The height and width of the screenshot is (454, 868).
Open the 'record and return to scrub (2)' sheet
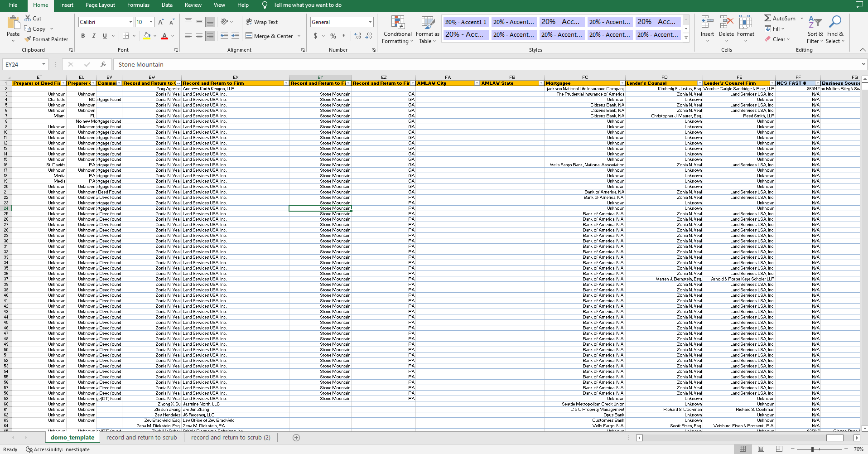tap(231, 438)
